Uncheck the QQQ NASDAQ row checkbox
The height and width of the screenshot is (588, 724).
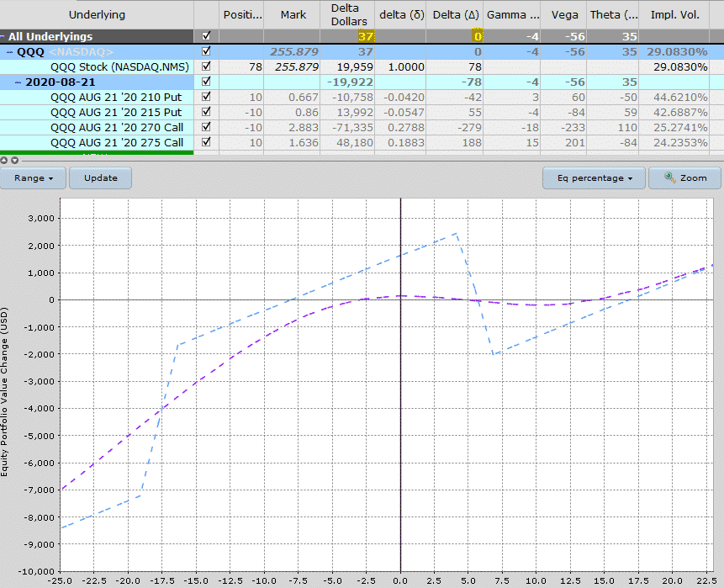tap(206, 50)
